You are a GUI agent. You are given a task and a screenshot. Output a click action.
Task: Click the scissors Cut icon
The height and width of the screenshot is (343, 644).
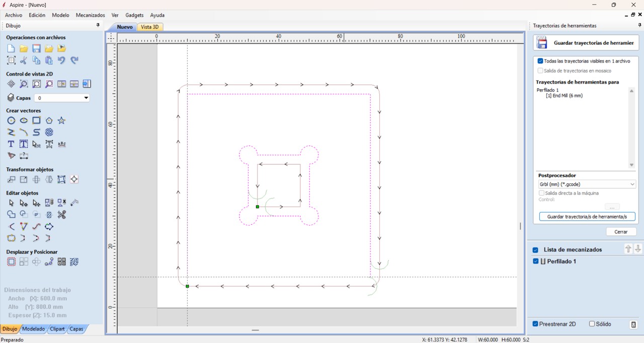click(24, 60)
